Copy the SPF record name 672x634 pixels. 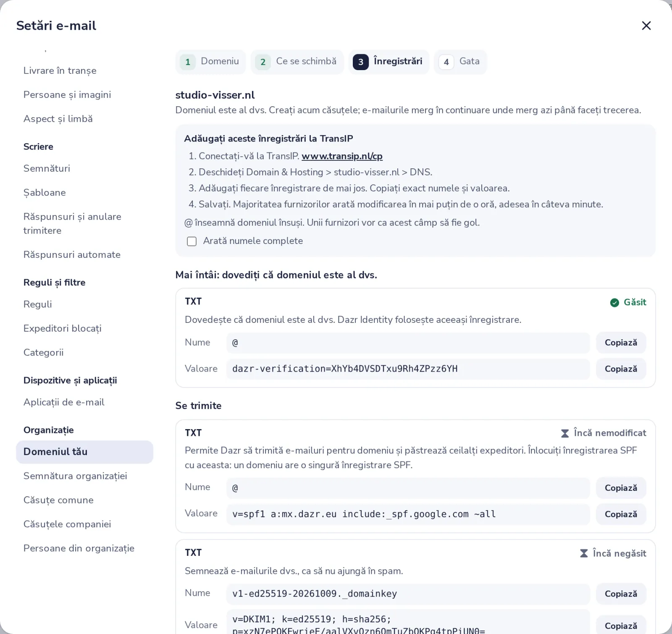tap(621, 488)
